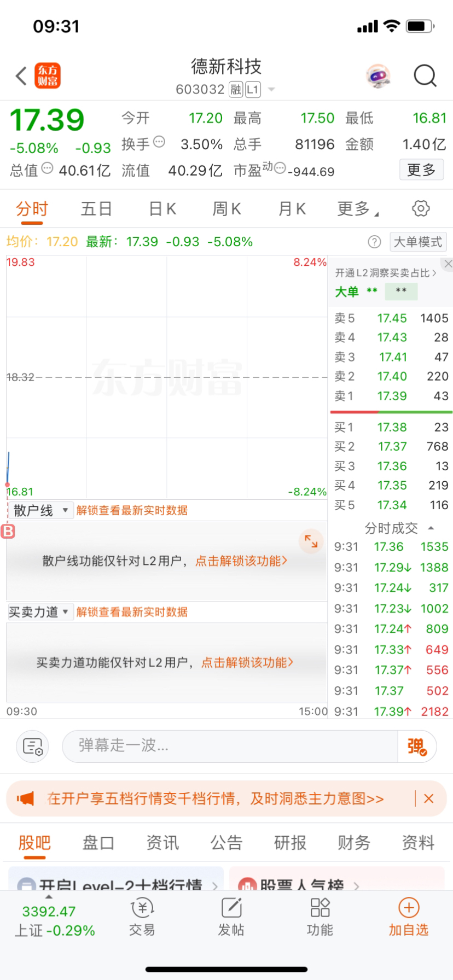This screenshot has width=453, height=980.
Task: Tap the expand chart fullscreen icon
Action: point(311,541)
